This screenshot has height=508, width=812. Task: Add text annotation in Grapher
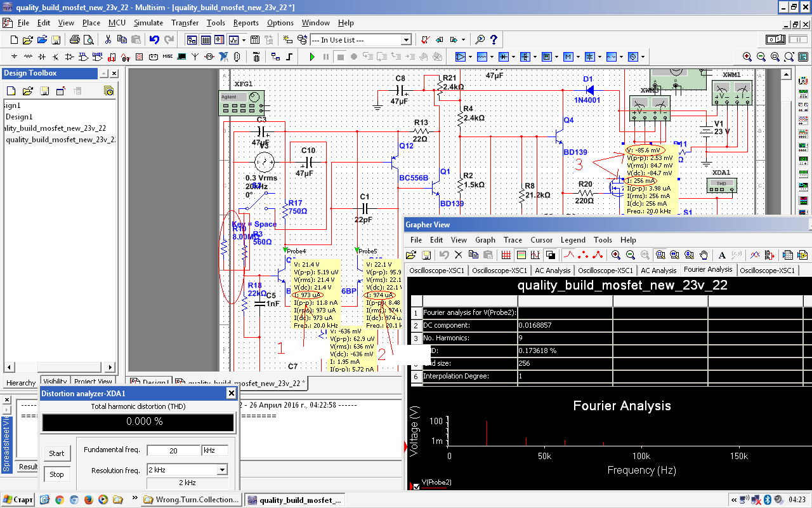pos(722,255)
